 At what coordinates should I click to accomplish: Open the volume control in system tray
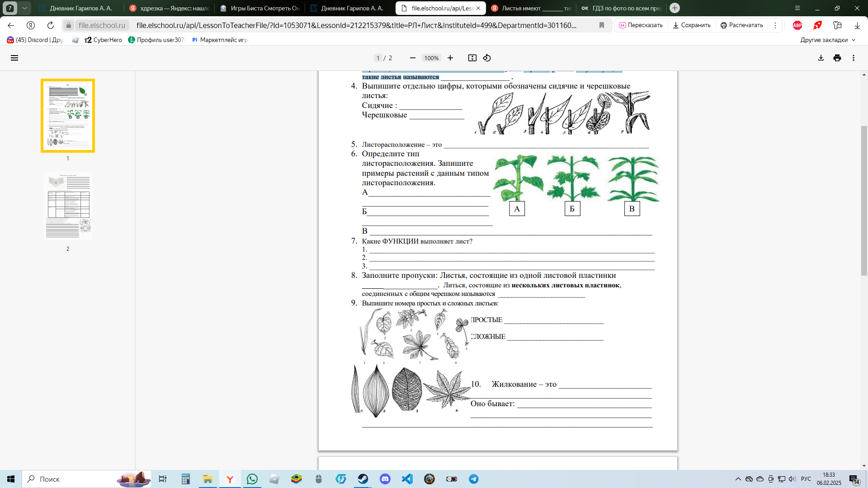[792, 479]
